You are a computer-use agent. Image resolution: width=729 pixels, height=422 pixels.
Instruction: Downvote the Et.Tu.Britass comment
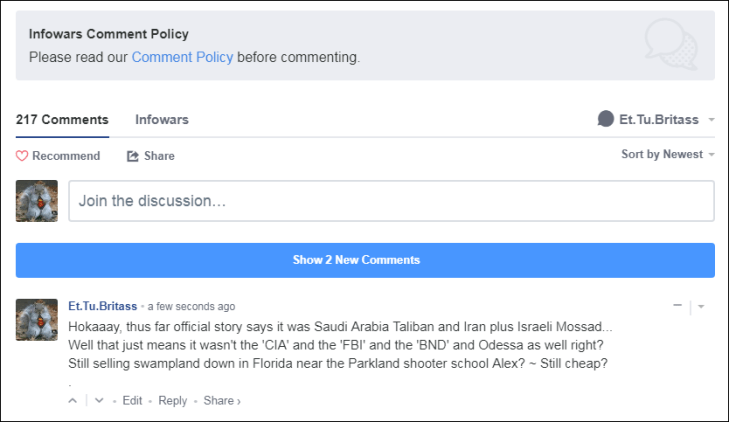tap(98, 401)
